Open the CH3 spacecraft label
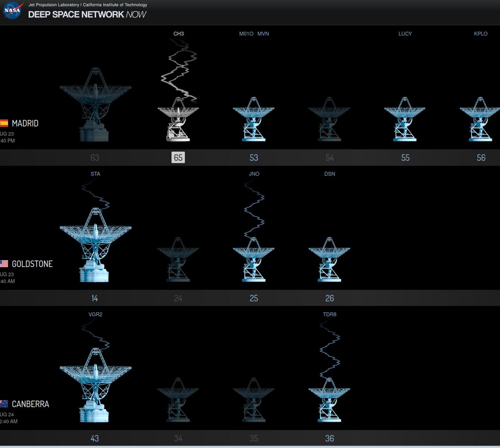This screenshot has height=448, width=500. pos(178,34)
